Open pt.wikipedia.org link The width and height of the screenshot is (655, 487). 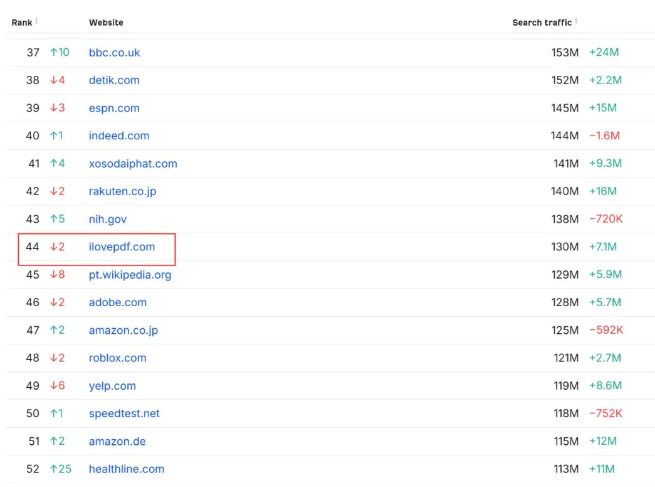point(130,275)
